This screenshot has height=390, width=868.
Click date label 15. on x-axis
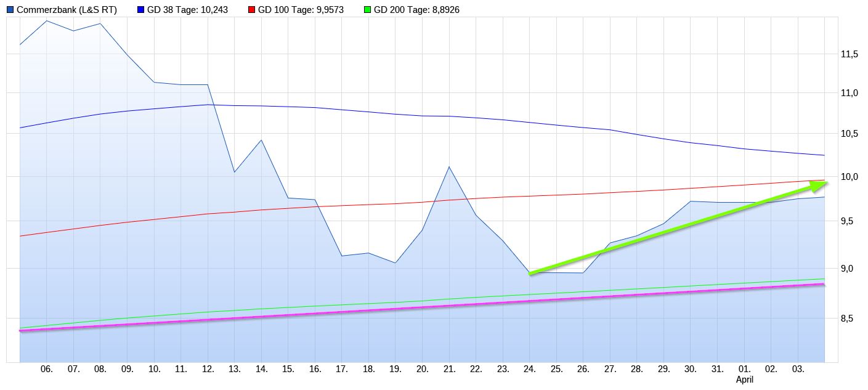pyautogui.click(x=288, y=370)
